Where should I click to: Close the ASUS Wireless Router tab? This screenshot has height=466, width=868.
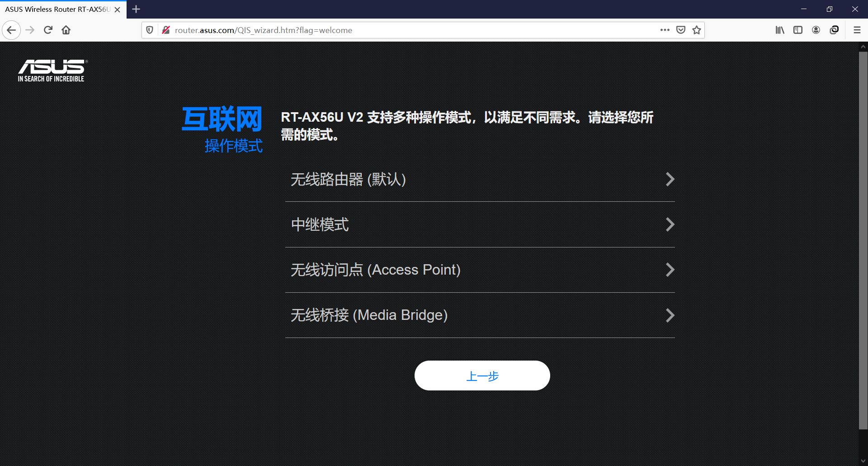pyautogui.click(x=118, y=10)
